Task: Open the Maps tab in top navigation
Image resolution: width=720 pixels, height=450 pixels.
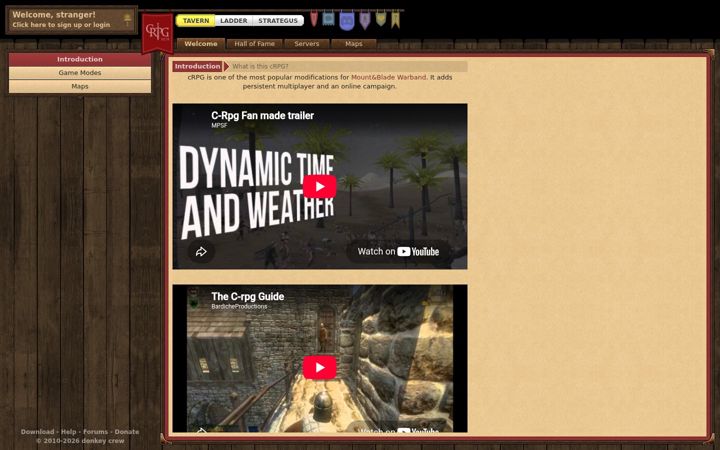Action: click(x=354, y=44)
